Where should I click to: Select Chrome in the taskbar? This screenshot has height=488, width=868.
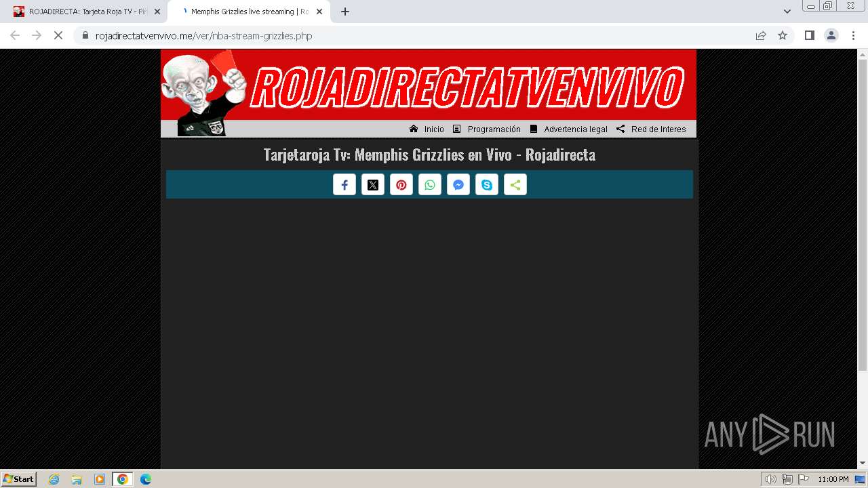click(x=123, y=479)
